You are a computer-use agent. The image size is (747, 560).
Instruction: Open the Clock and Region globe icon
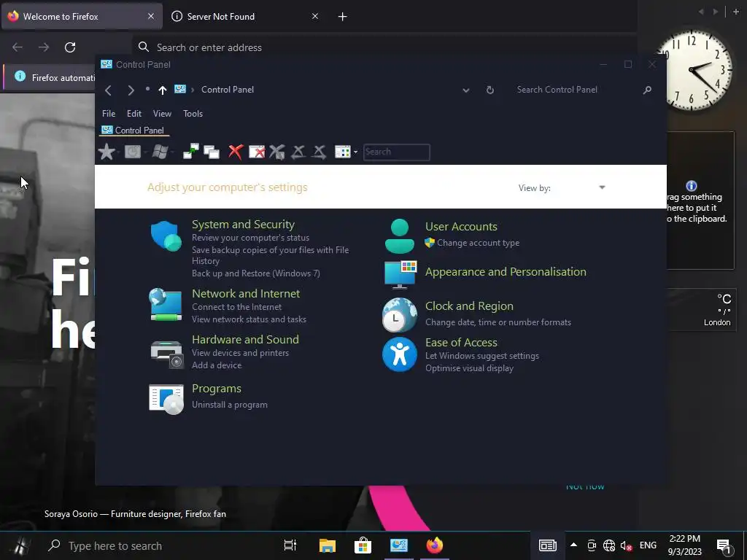(x=400, y=315)
